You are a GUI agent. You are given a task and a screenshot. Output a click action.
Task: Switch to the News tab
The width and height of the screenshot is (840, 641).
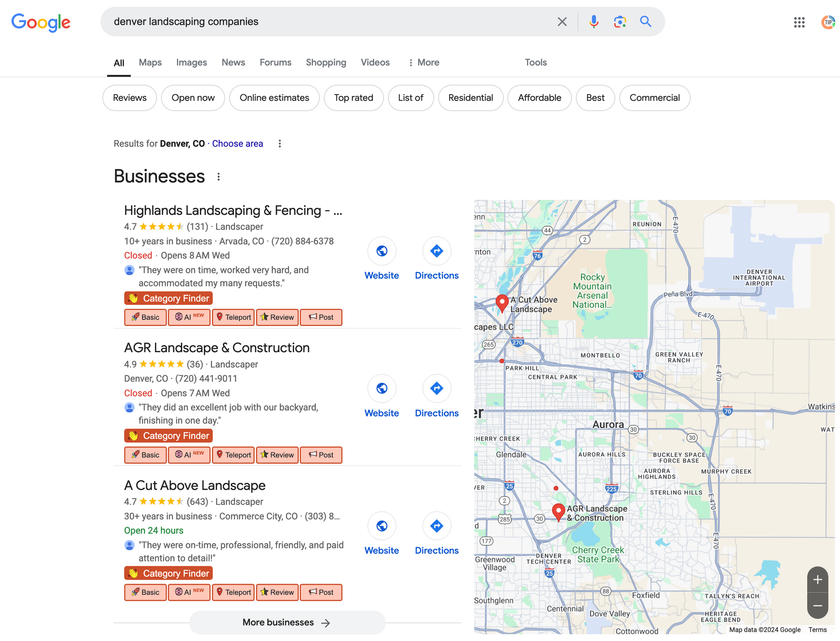[233, 63]
